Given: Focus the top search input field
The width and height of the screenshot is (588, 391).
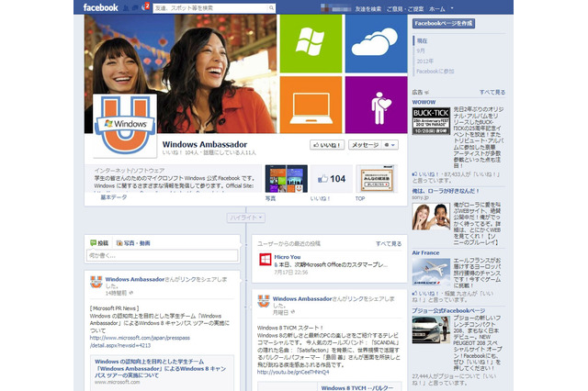Looking at the screenshot, I should [x=210, y=8].
